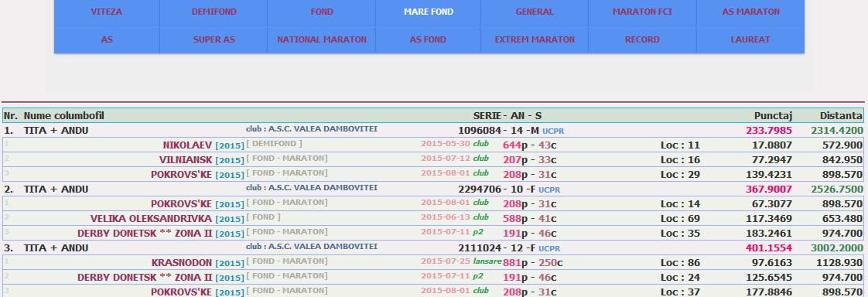Open the GENERAL ranking tab
The height and width of the screenshot is (297, 868).
pos(535,12)
